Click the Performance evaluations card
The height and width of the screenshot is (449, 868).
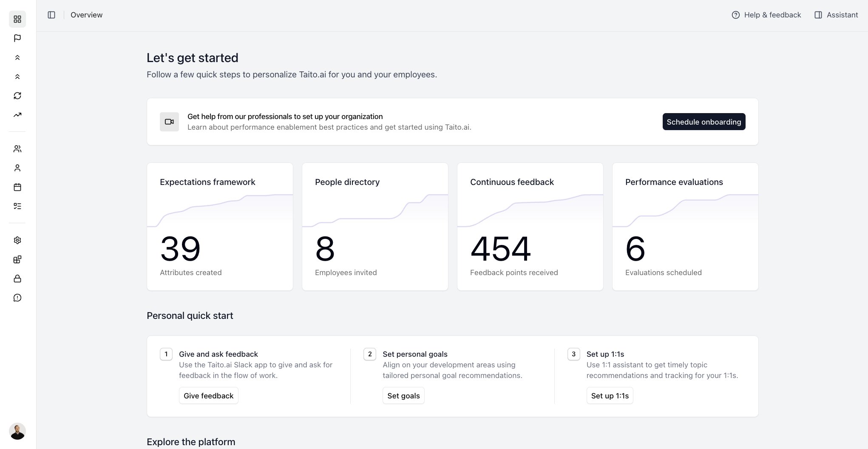point(685,226)
